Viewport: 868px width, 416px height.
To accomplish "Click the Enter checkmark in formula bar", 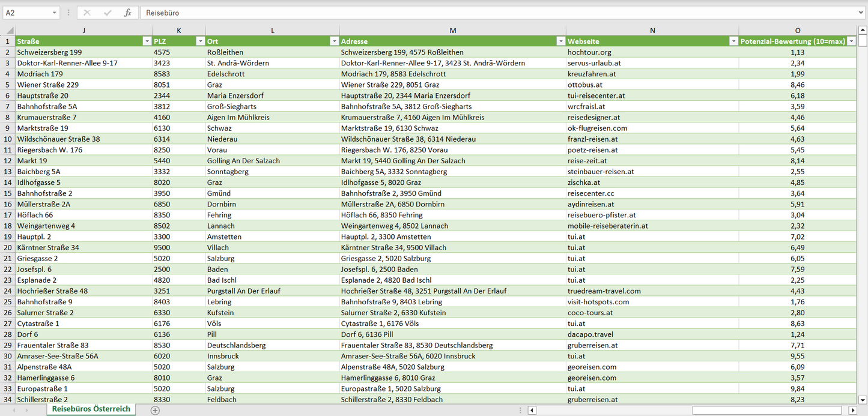I will click(108, 13).
